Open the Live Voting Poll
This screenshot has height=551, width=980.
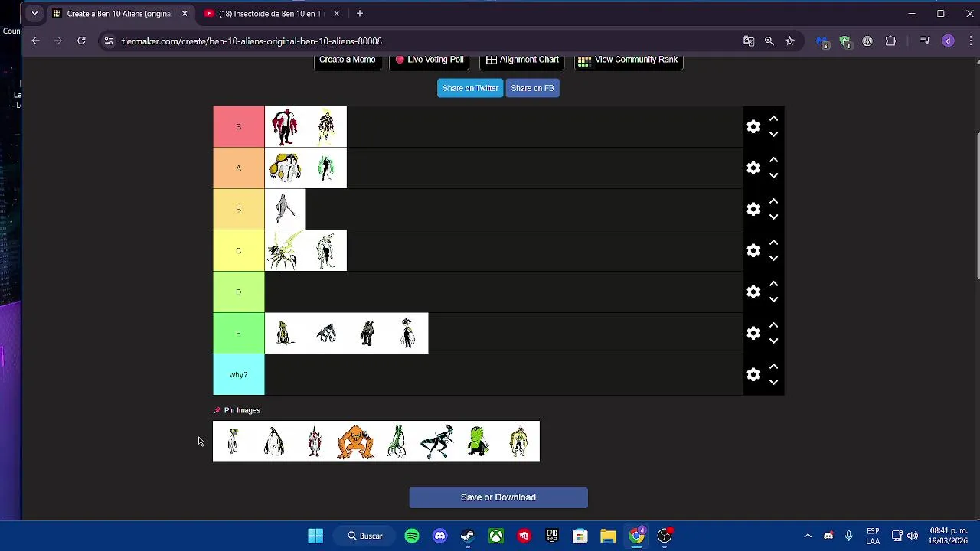(x=430, y=60)
